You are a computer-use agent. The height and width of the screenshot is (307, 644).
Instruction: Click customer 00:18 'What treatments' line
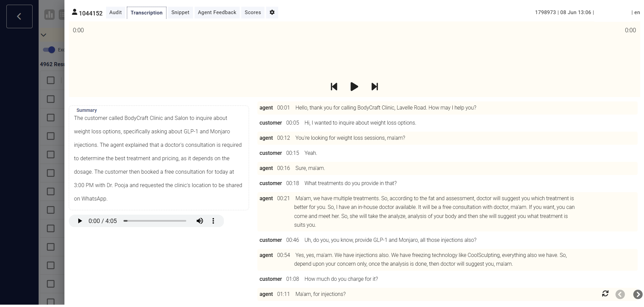click(447, 183)
